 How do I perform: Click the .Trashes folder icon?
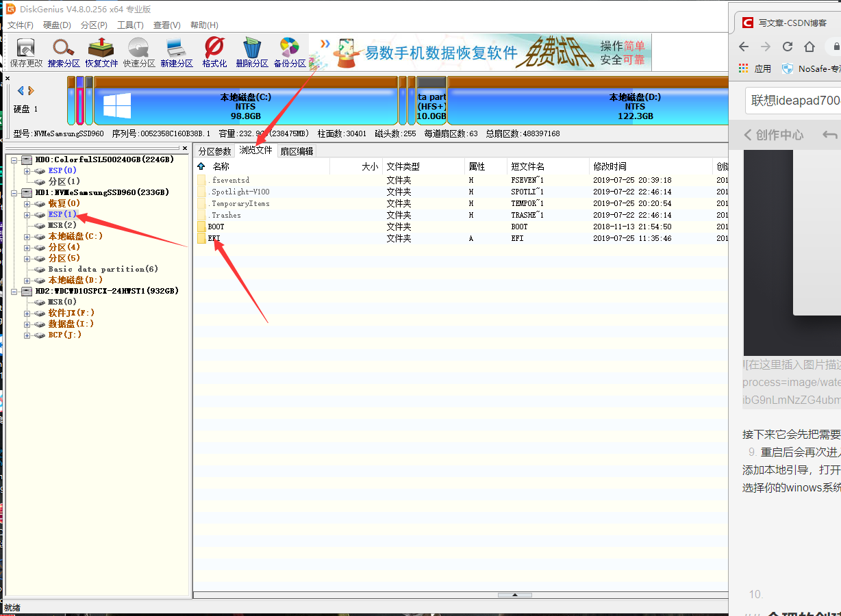[201, 215]
